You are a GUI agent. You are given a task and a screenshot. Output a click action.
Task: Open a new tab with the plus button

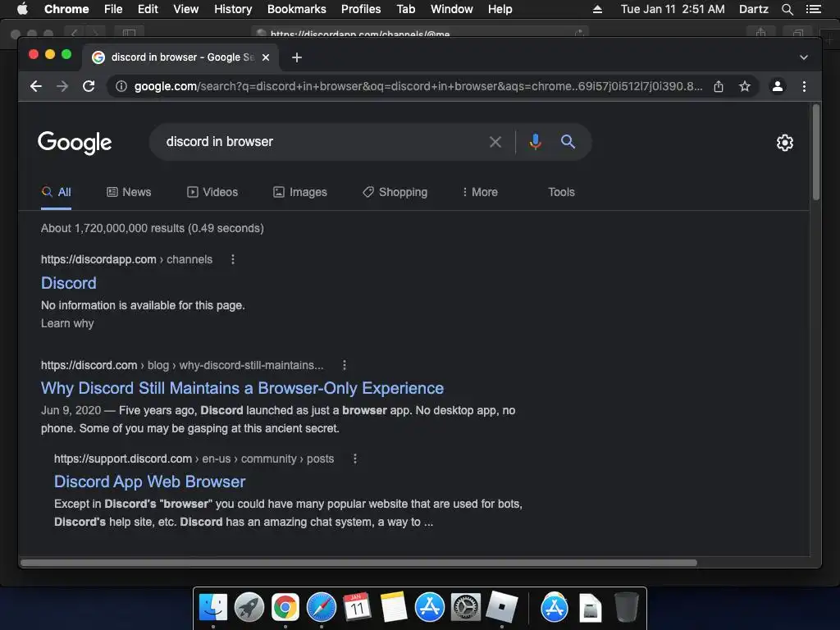pyautogui.click(x=297, y=57)
